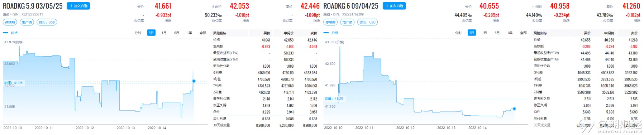Click 存续期 tag under ROADKG 5.9 bond
Image resolution: width=644 pixels, height=135 pixels.
10,22
